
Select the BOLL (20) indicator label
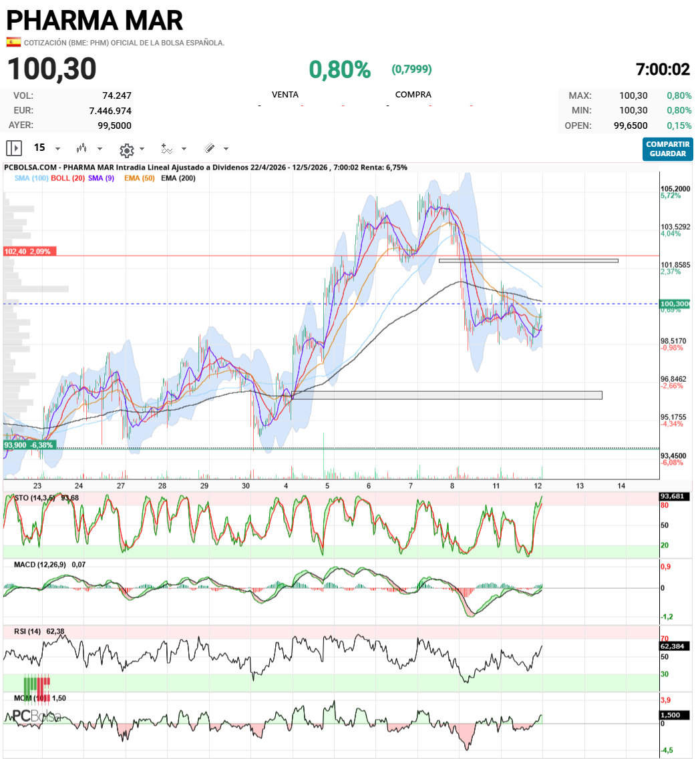(68, 178)
